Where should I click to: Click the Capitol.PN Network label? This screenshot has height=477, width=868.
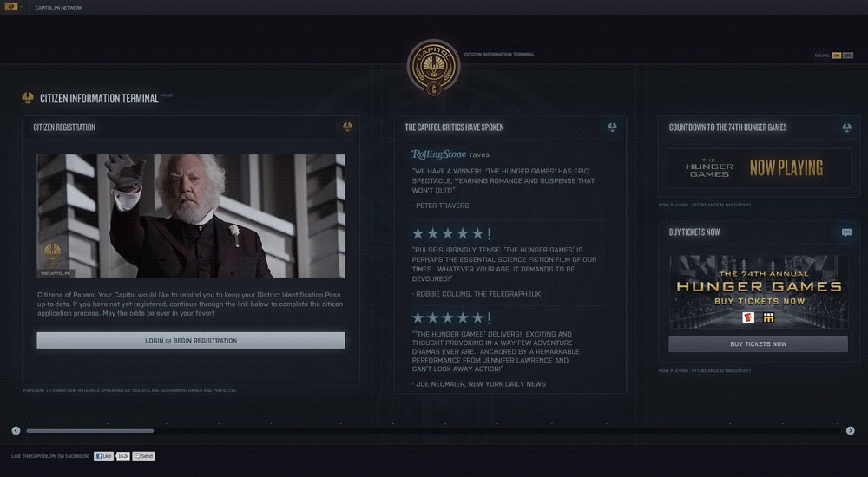[59, 8]
